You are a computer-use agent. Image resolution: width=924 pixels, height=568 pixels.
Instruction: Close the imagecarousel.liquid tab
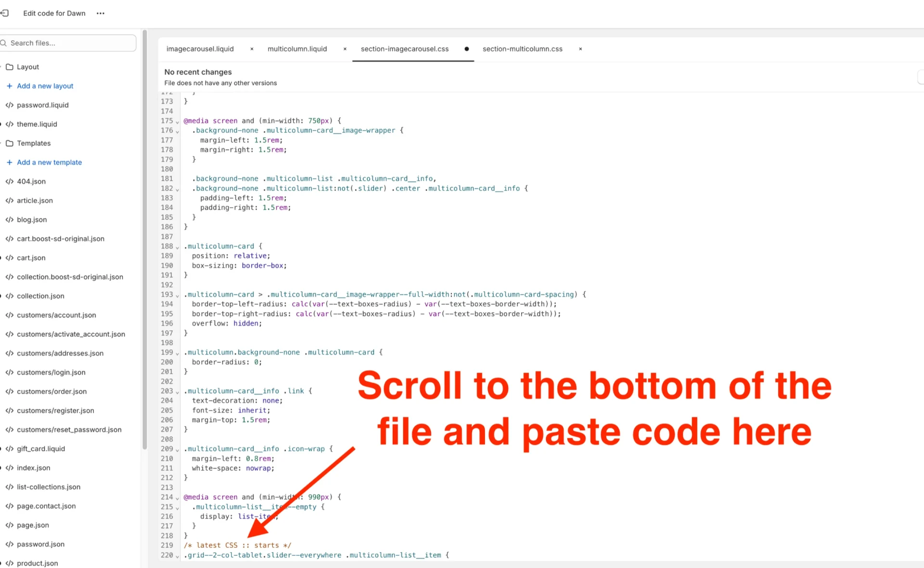252,49
